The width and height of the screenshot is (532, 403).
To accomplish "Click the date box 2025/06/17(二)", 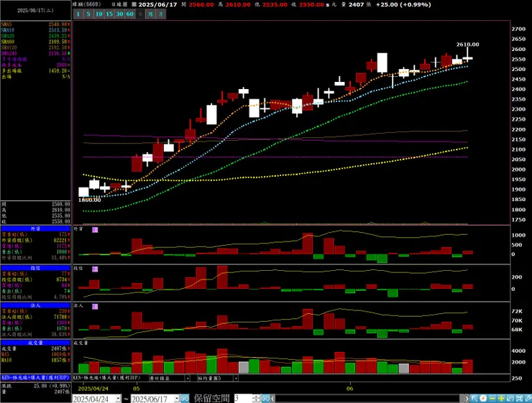I will click(x=35, y=11).
